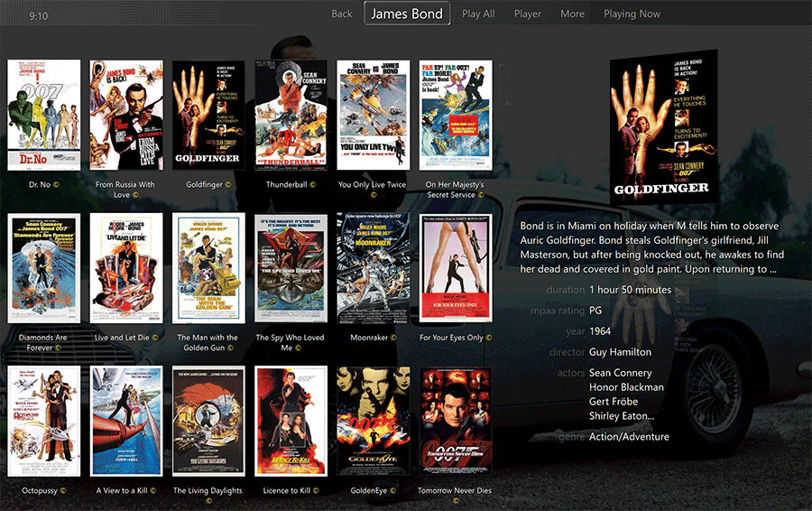
Task: Click the disc icon next to Thunderball
Action: 312,184
